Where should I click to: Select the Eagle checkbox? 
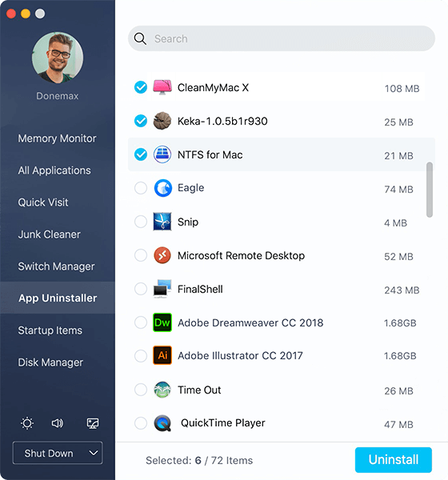[141, 188]
